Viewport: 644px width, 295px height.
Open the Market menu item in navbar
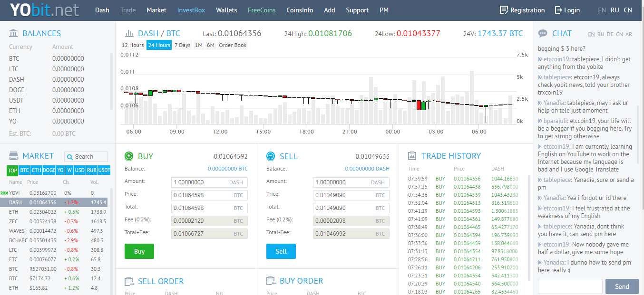click(156, 10)
